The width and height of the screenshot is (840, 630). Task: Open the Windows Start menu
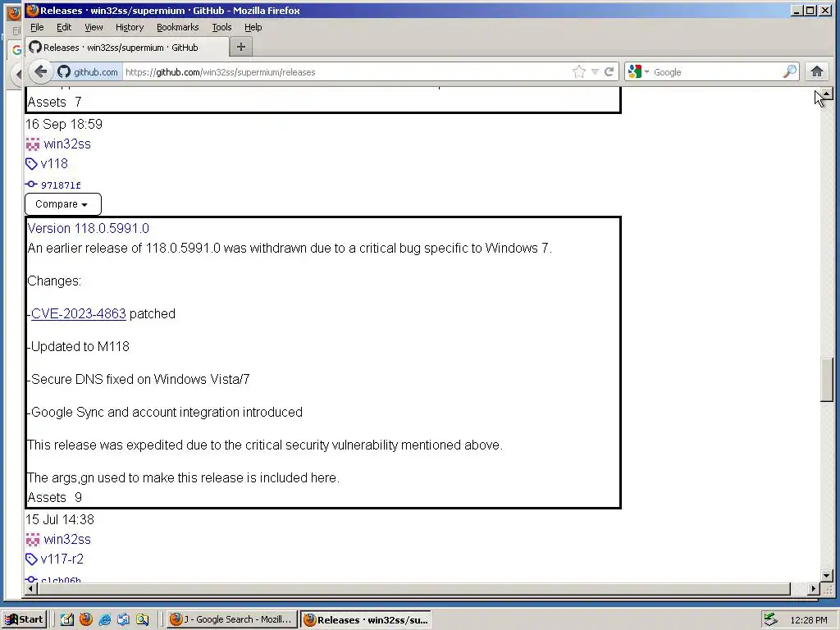click(24, 619)
